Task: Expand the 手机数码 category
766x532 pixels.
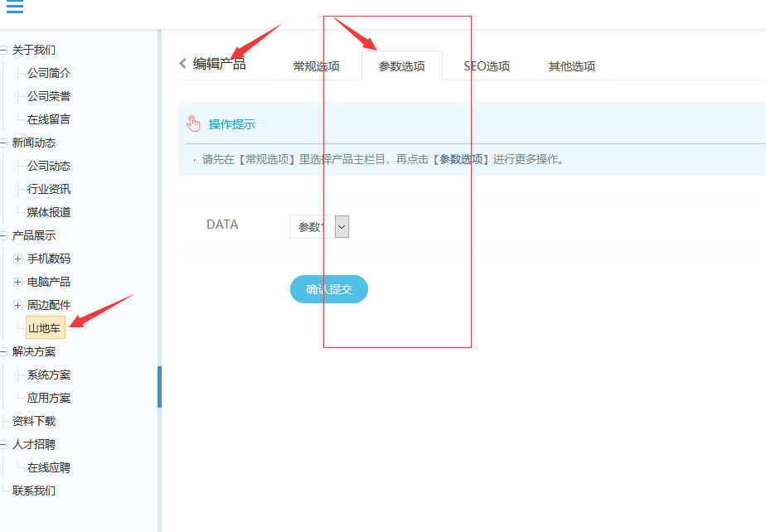Action: (x=17, y=259)
